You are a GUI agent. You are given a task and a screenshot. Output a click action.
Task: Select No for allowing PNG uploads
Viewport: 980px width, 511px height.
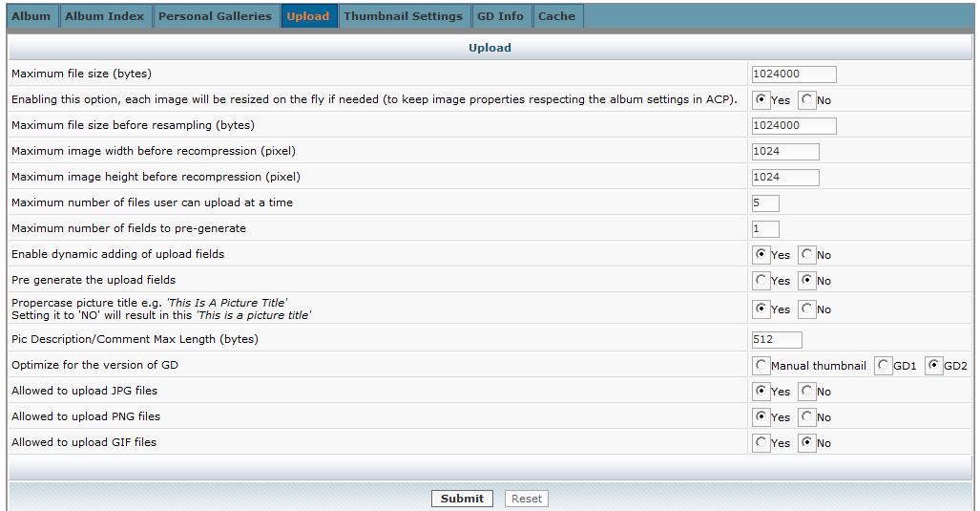tap(807, 417)
